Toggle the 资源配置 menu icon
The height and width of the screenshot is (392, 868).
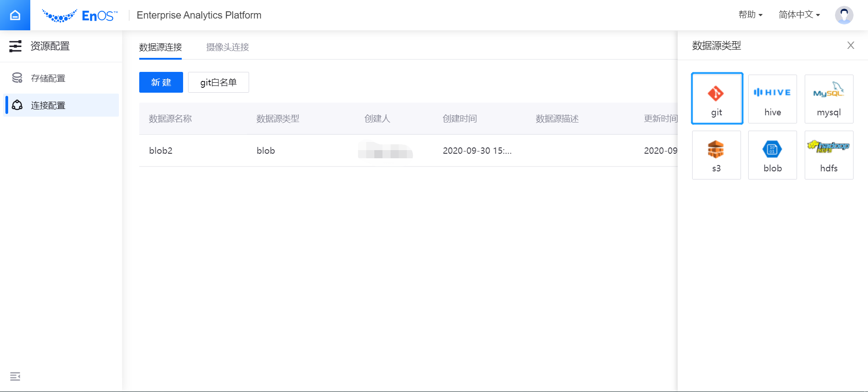pos(15,46)
